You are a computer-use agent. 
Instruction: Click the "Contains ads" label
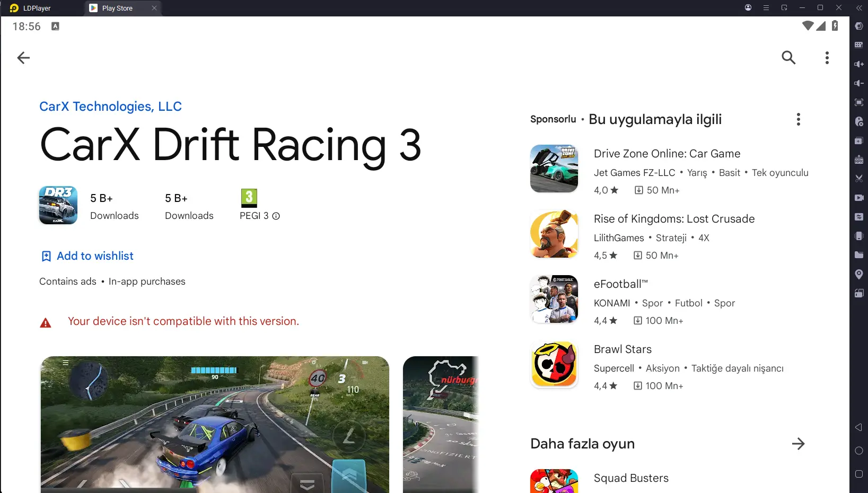pyautogui.click(x=68, y=281)
